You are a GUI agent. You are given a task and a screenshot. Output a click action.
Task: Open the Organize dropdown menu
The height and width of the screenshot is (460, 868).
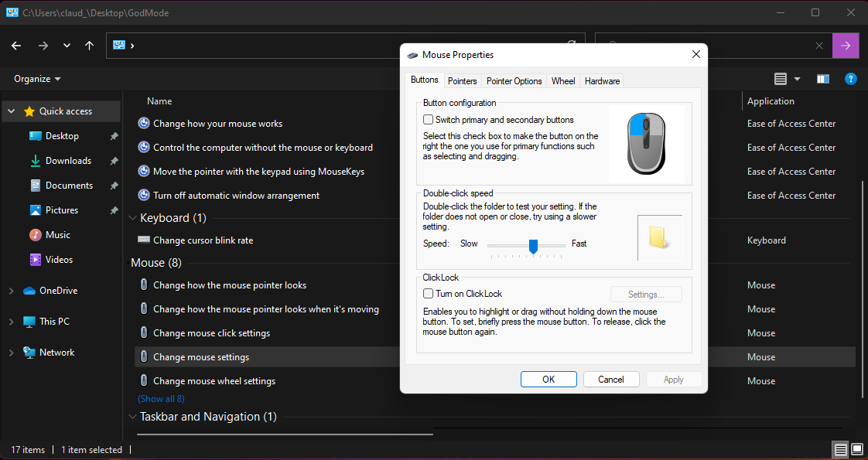coord(37,79)
